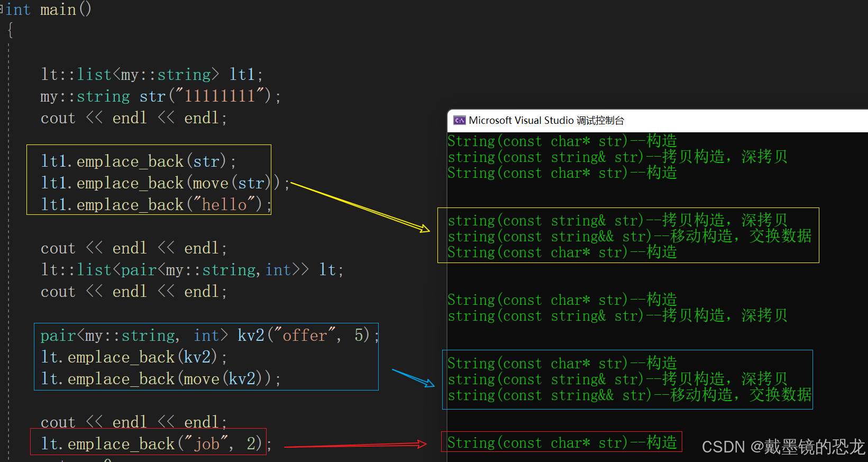Click the last console line in the red box
Screen dimensions: 868x462
(x=562, y=442)
